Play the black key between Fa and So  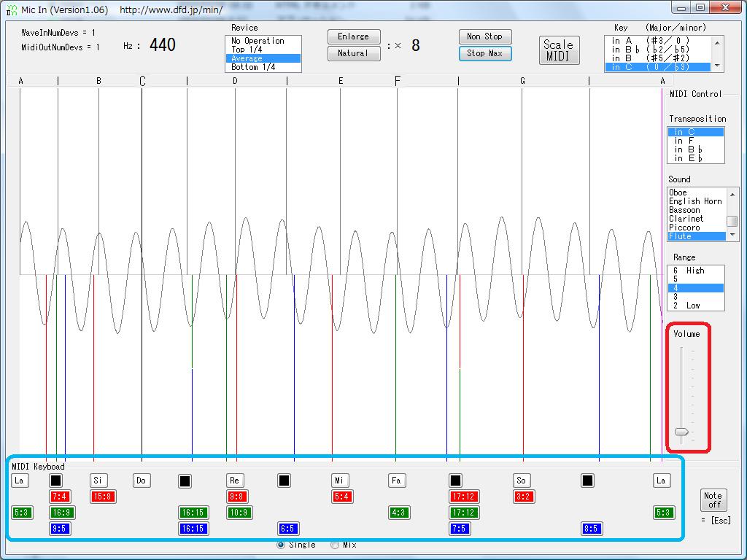point(455,481)
